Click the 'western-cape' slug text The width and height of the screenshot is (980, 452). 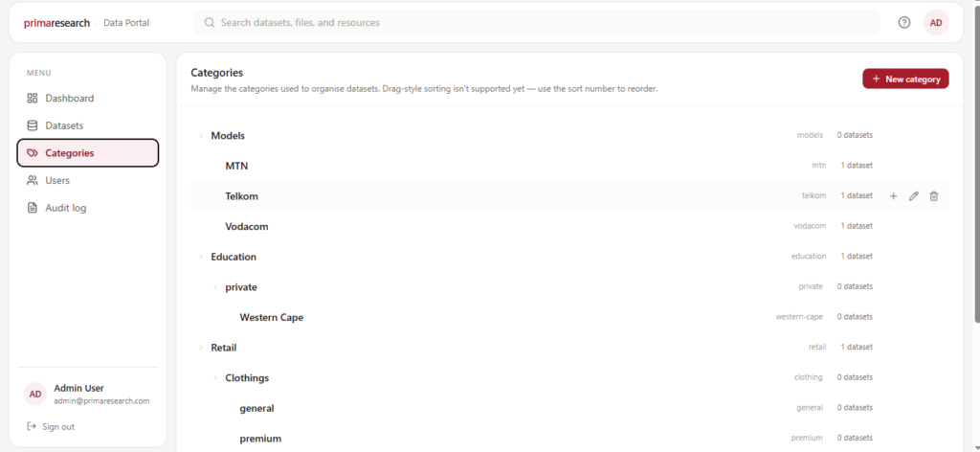tap(799, 317)
